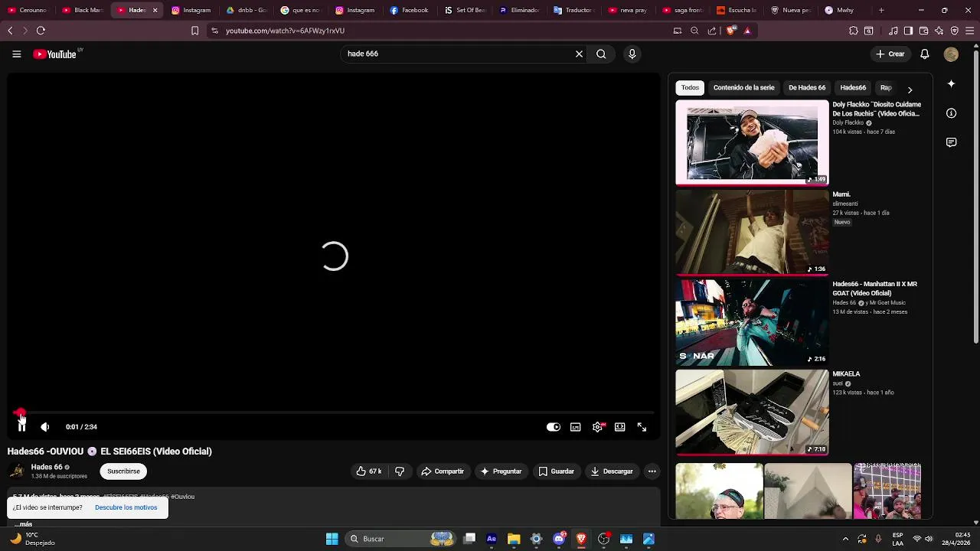Click the Preguntar button
This screenshot has width=980, height=551.
[x=501, y=471]
